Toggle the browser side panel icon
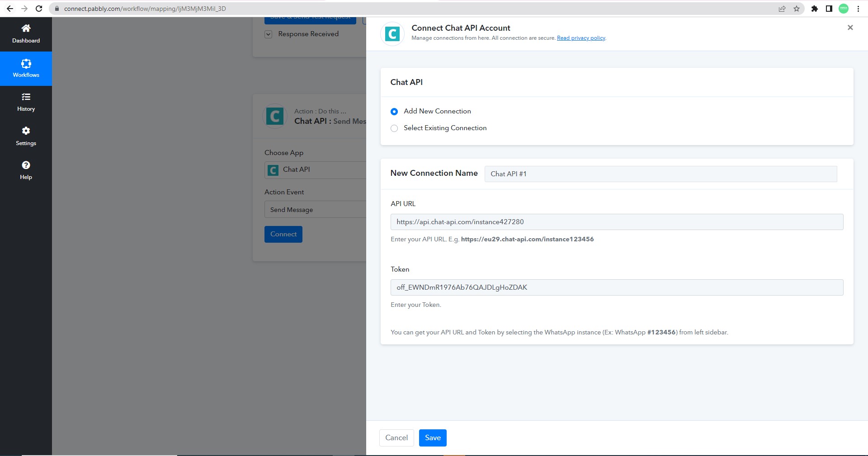This screenshot has width=868, height=456. (x=829, y=9)
